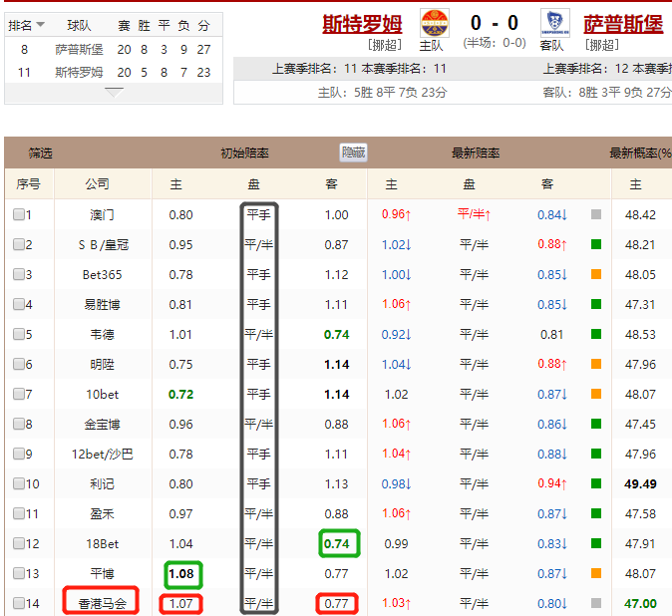Click the blue square in 12bet/沙巴 row

[596, 454]
